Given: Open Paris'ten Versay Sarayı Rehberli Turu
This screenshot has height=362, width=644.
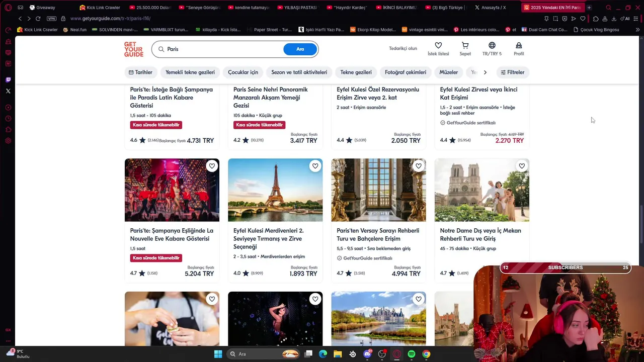Looking at the screenshot, I should point(378,234).
